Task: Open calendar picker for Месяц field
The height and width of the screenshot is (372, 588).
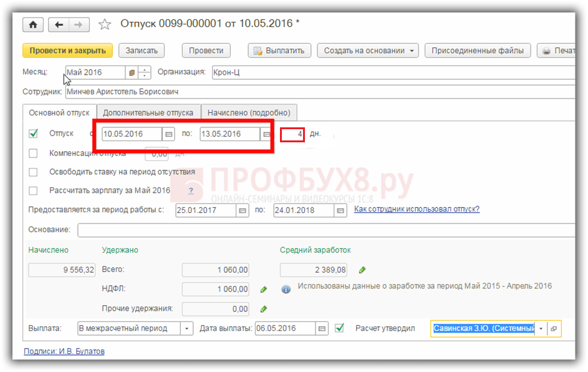Action: [132, 72]
